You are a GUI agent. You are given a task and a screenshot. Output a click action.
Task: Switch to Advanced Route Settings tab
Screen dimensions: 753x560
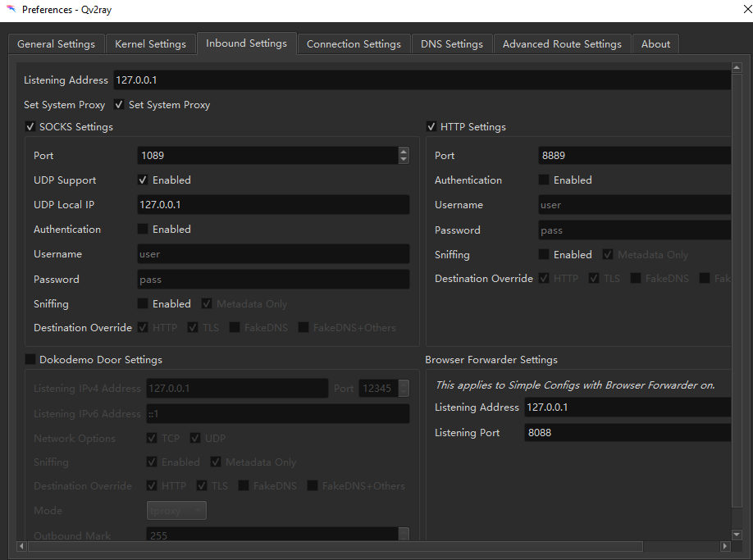click(562, 44)
